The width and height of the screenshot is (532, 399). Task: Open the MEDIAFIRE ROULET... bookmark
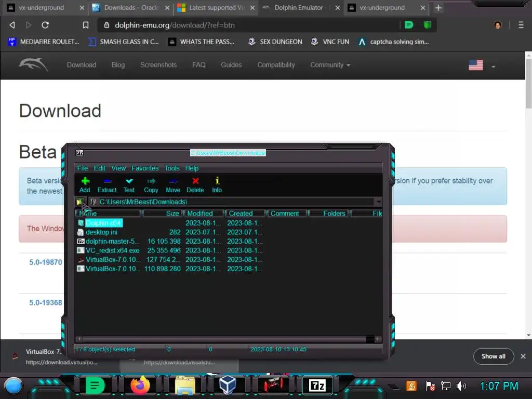click(44, 42)
